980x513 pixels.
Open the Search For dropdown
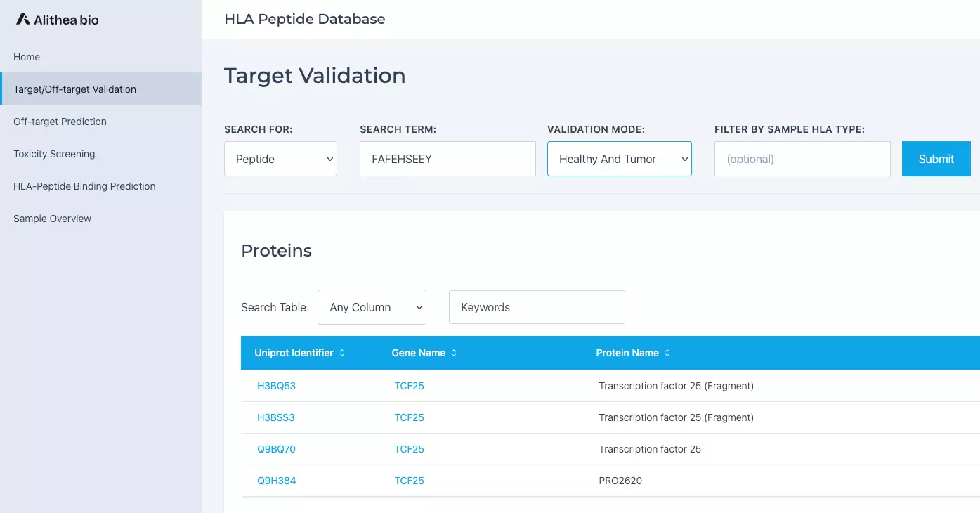(x=280, y=159)
